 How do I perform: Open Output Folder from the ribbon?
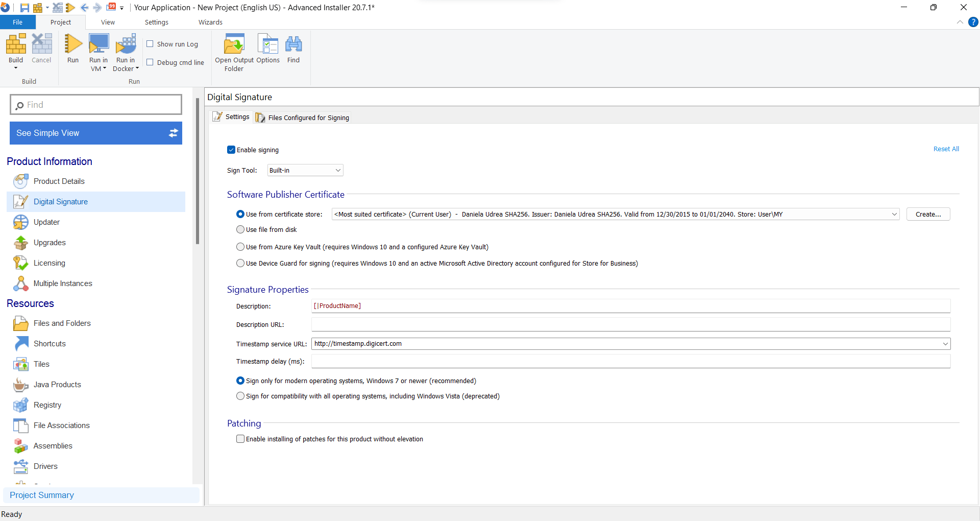pos(234,53)
